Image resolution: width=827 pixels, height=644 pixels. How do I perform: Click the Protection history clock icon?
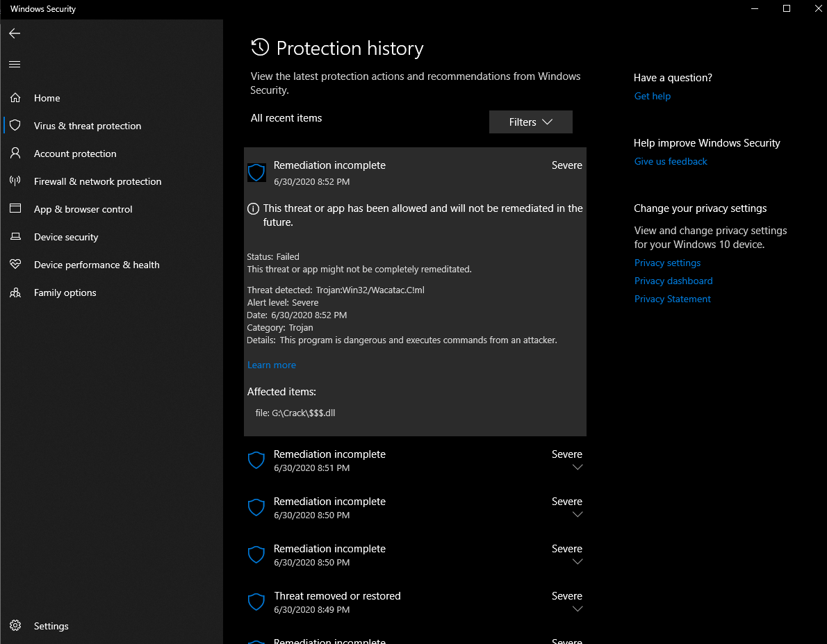[x=259, y=47]
